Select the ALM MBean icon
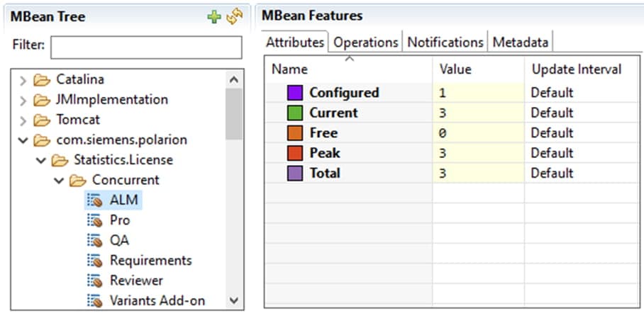The image size is (644, 313). (x=94, y=200)
